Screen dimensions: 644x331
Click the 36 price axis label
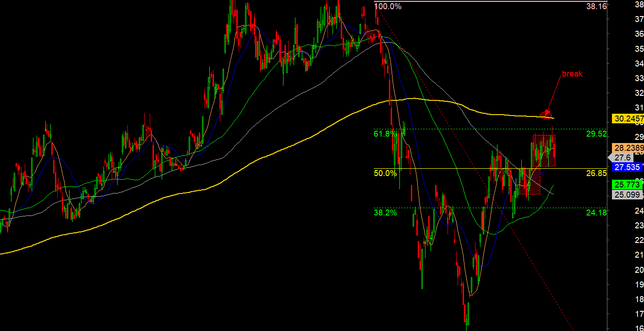click(x=639, y=34)
